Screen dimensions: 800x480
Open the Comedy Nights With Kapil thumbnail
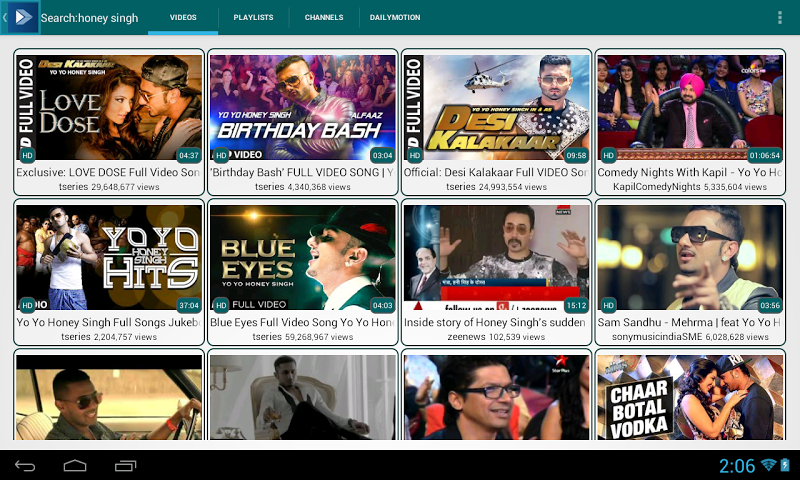(x=690, y=108)
